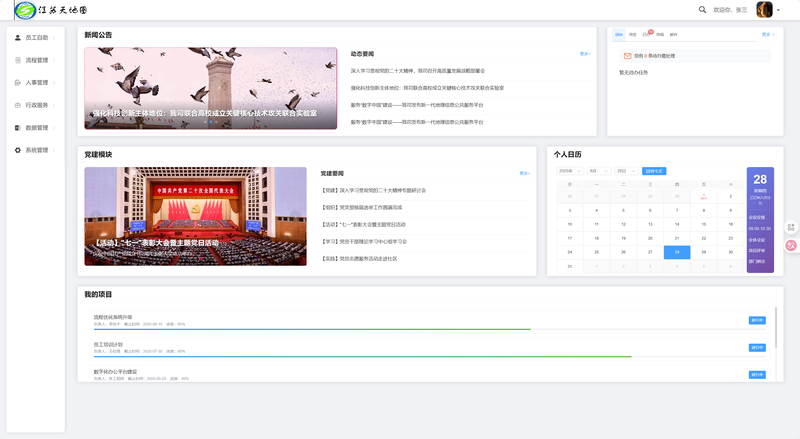Select the last tab 邮件 in todo panel
The width and height of the screenshot is (800, 439).
point(673,35)
